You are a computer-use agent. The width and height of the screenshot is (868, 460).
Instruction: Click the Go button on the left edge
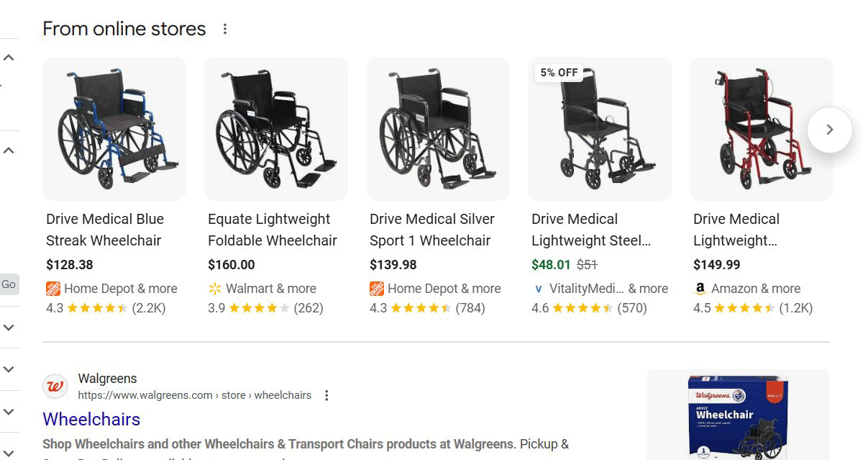point(9,284)
